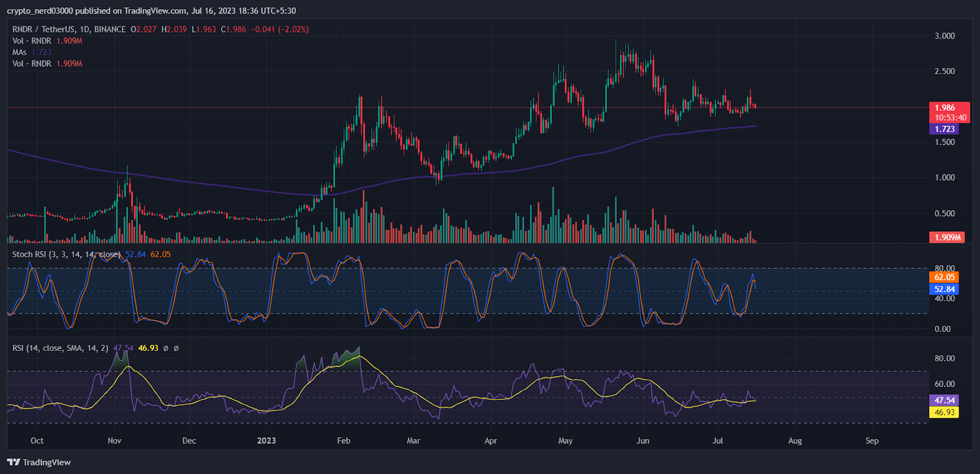This screenshot has height=474, width=980.
Task: Click the daily change −0.041 (−2.02%)
Action: [x=280, y=29]
